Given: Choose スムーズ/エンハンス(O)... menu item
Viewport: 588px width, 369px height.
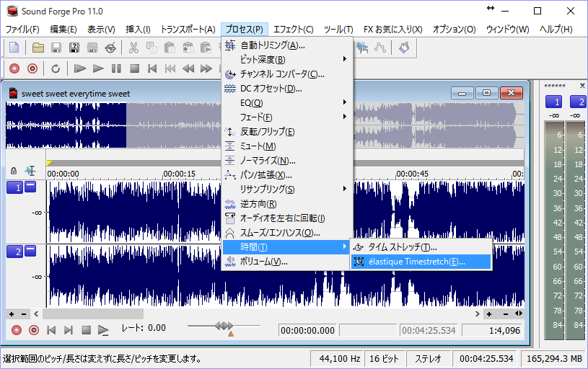Looking at the screenshot, I should [x=287, y=233].
